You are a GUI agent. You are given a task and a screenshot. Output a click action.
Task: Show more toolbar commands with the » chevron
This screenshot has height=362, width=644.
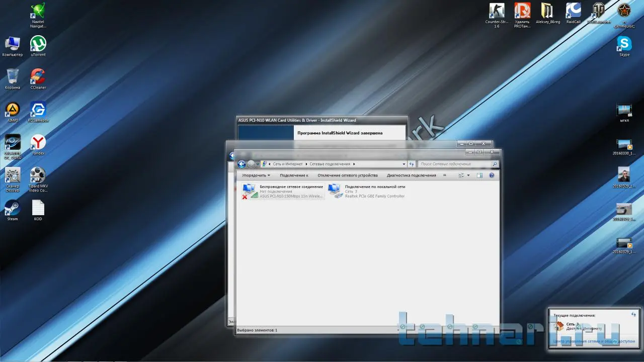click(444, 175)
